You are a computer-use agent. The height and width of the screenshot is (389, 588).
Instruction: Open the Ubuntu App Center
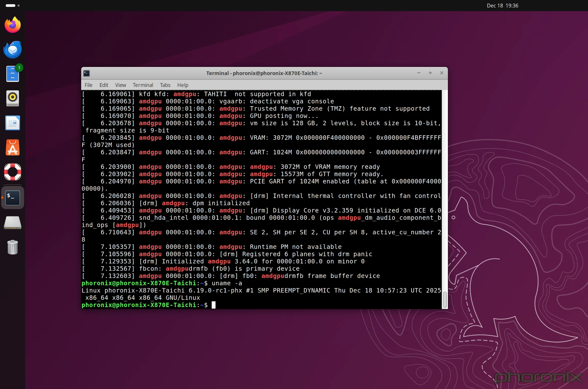pos(13,147)
